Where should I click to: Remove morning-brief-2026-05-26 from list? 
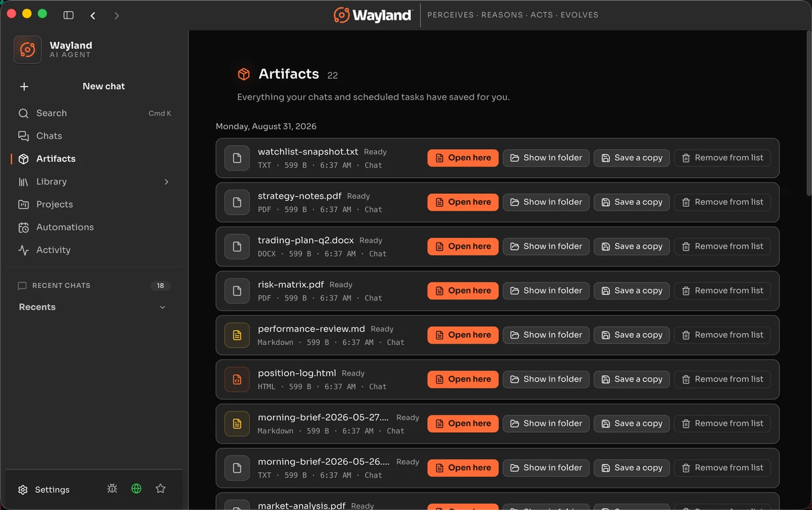click(x=722, y=468)
